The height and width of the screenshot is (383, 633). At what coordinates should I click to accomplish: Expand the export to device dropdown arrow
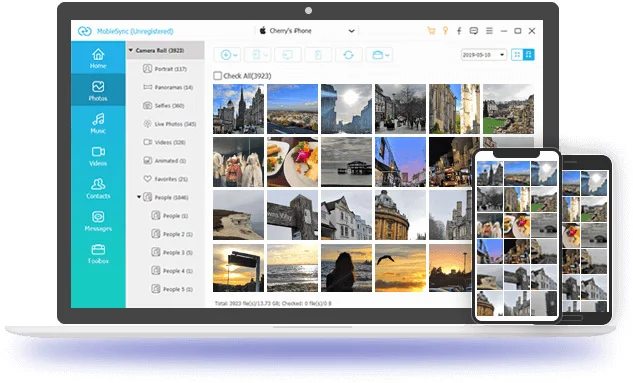(266, 55)
